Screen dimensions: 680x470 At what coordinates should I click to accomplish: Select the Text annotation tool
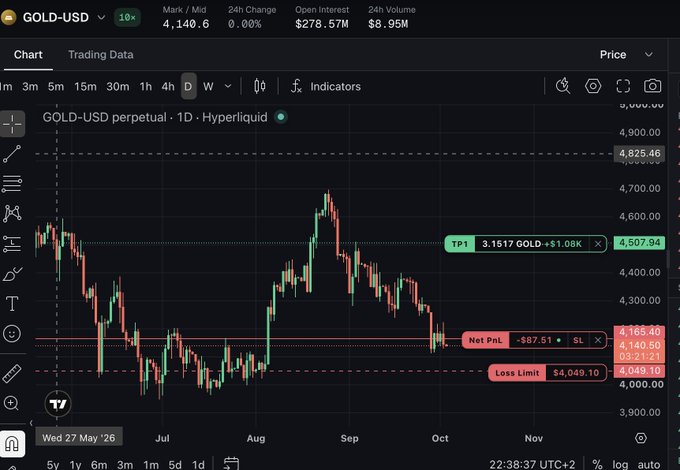coord(12,304)
